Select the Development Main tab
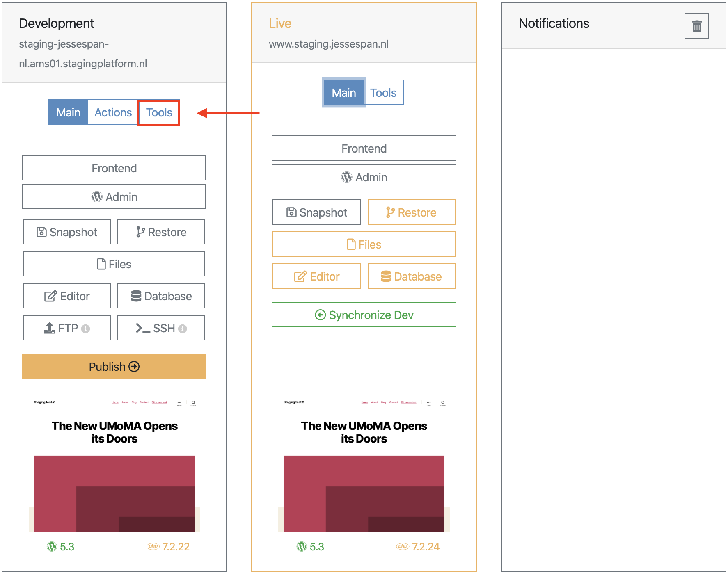Screen dimensions: 728x575 pos(68,112)
